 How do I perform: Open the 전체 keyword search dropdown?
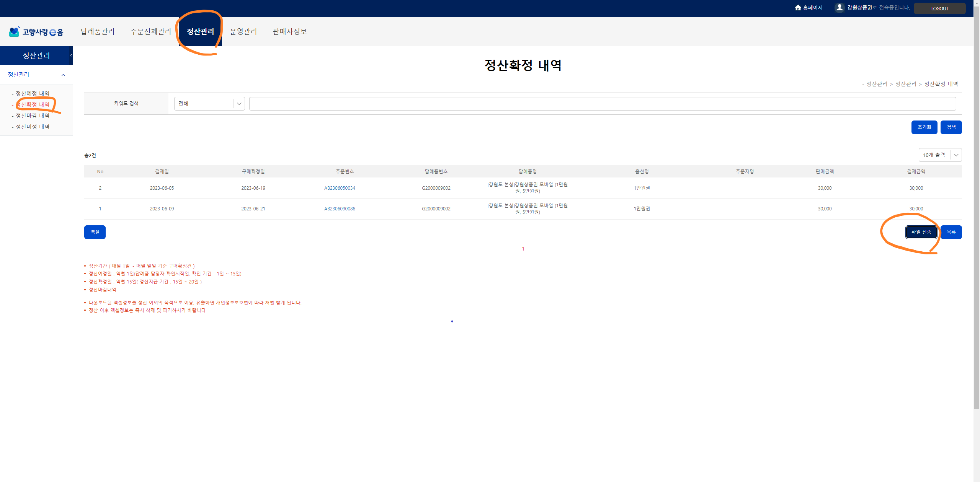[209, 104]
